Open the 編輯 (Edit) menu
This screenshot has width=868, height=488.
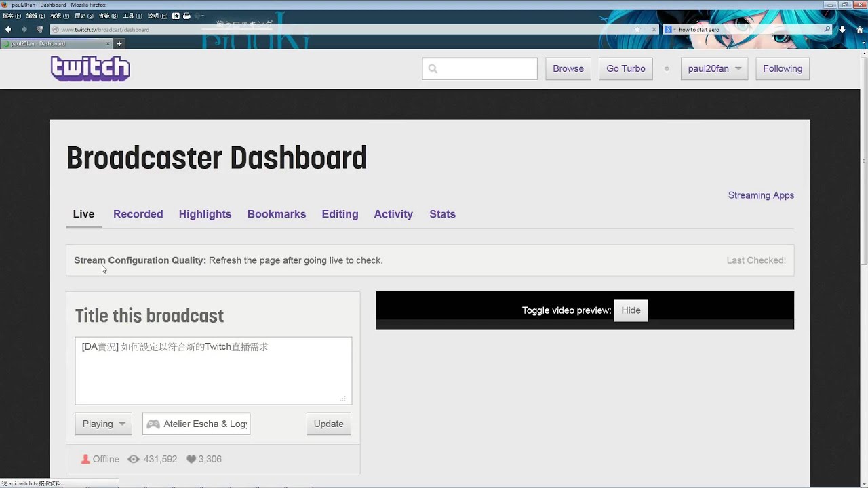tap(35, 16)
